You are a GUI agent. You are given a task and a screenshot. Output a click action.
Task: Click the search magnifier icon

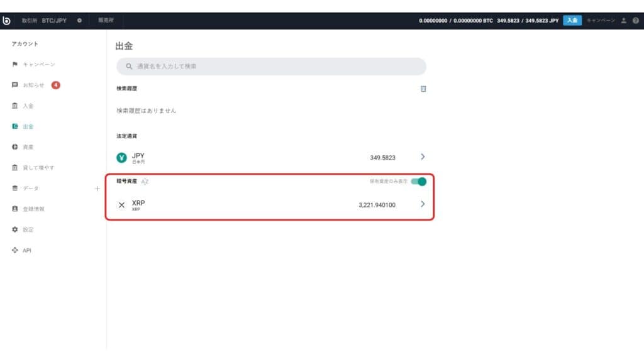[129, 66]
